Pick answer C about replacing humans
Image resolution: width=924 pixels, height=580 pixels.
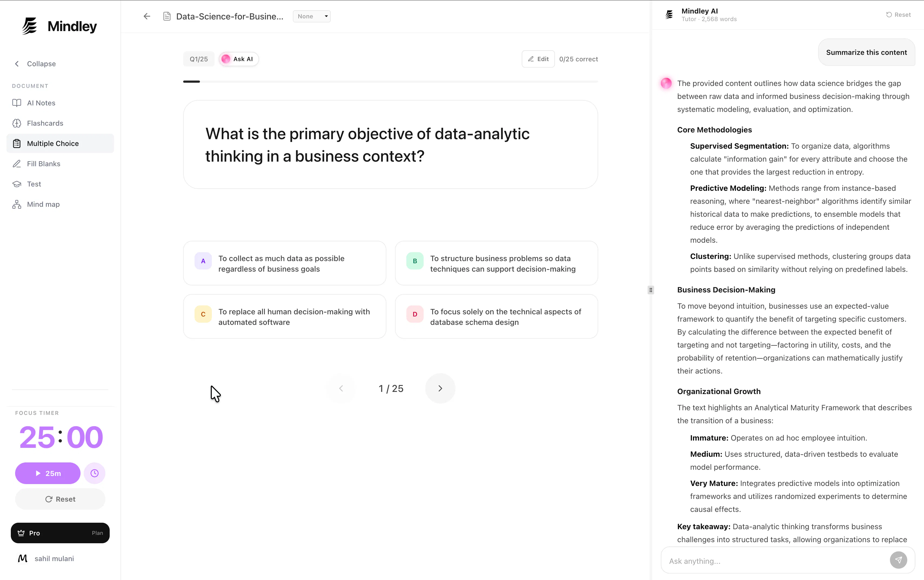point(284,316)
